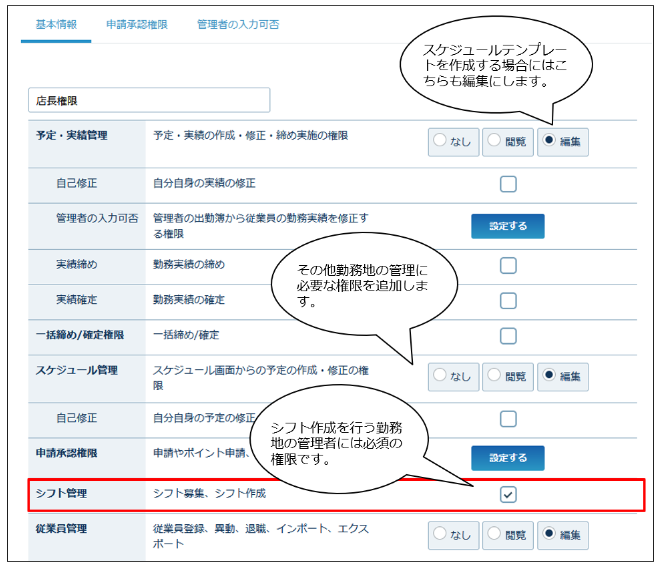This screenshot has width=662, height=567.
Task: Check the 実績確定 checkbox
Action: 508,301
